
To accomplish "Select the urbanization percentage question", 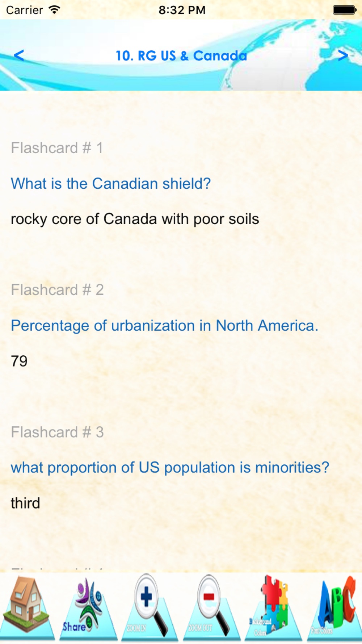I will [164, 326].
